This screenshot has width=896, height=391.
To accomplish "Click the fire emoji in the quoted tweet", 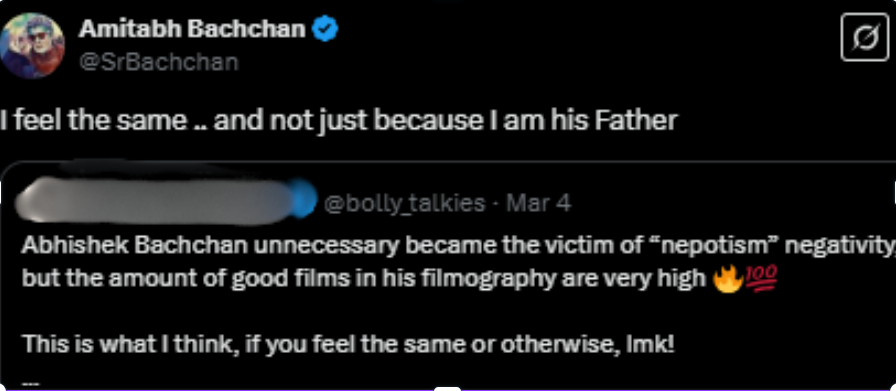I will pyautogui.click(x=726, y=281).
